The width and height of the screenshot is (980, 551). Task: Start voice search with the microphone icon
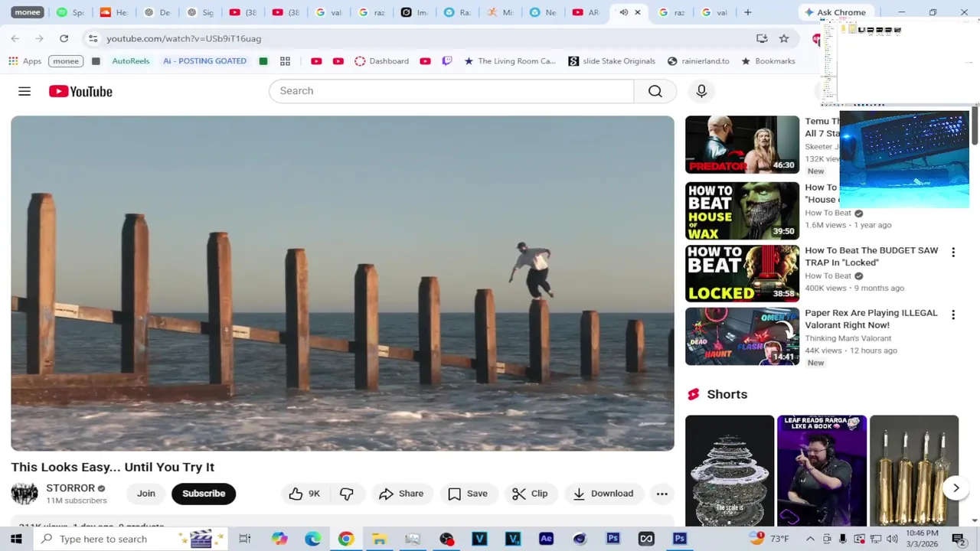click(701, 91)
